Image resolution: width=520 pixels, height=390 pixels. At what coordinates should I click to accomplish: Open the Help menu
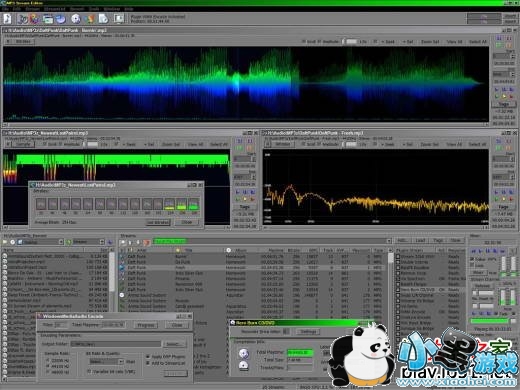click(x=129, y=9)
